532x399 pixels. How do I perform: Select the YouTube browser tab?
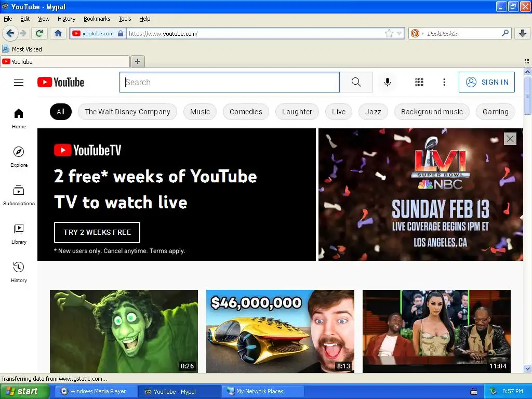65,61
